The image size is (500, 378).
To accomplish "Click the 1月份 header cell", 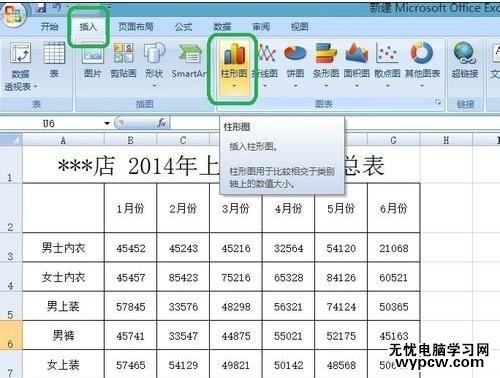I will (x=130, y=208).
